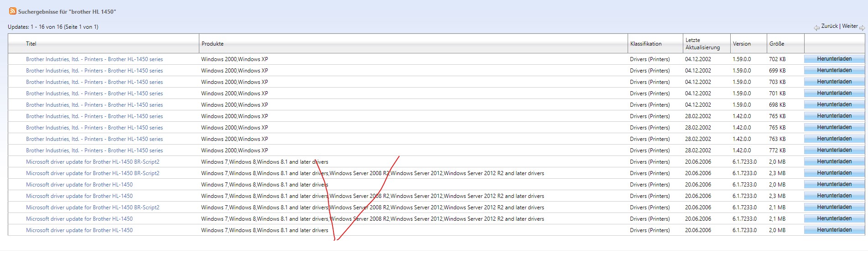This screenshot has width=868, height=254.
Task: Open the Brother HL-1450 series title with 699 KB size
Action: [x=94, y=71]
